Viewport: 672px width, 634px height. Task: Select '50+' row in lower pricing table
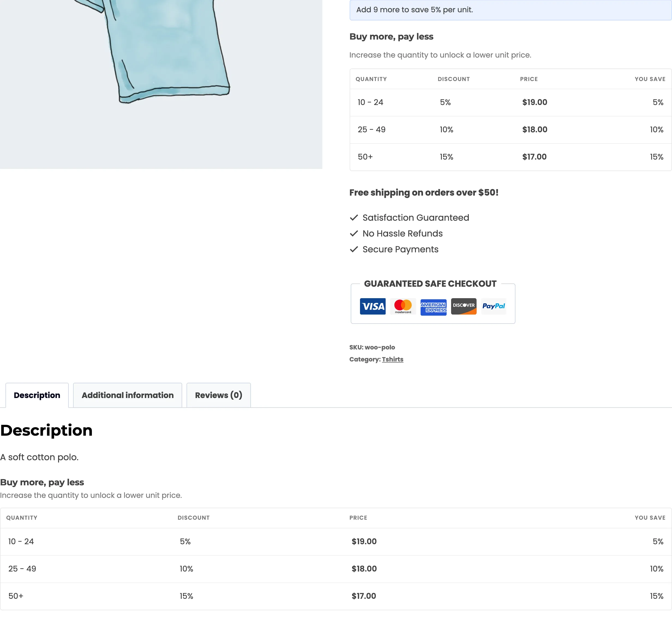[x=336, y=596]
